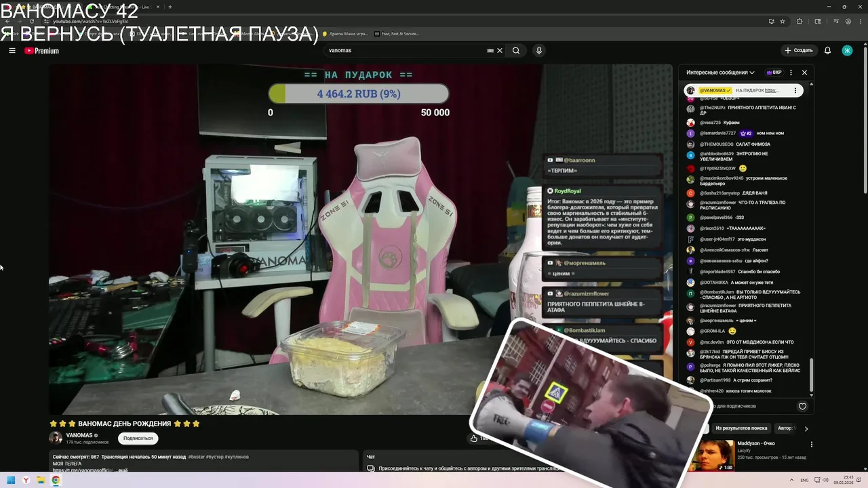The width and height of the screenshot is (868, 488).
Task: Click the 'Подписаться' subscribe button
Action: click(138, 438)
